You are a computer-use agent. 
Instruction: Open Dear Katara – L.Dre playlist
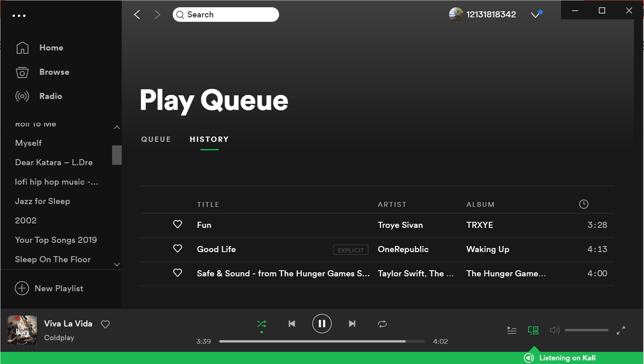click(54, 162)
